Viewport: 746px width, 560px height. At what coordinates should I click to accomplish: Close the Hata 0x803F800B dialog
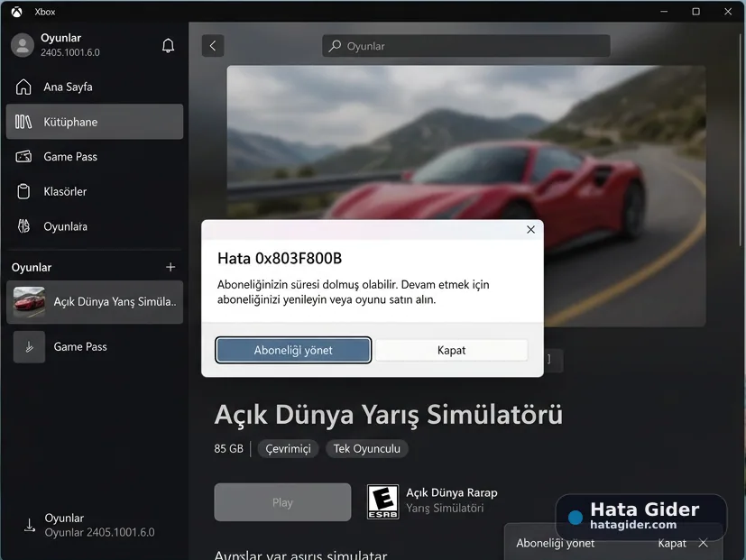point(531,229)
